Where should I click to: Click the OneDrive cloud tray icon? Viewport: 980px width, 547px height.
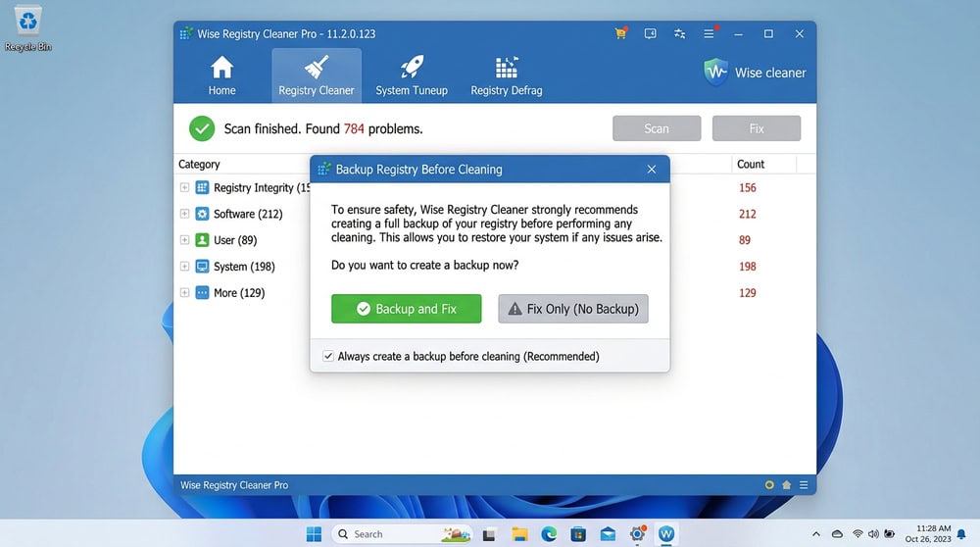pyautogui.click(x=837, y=534)
